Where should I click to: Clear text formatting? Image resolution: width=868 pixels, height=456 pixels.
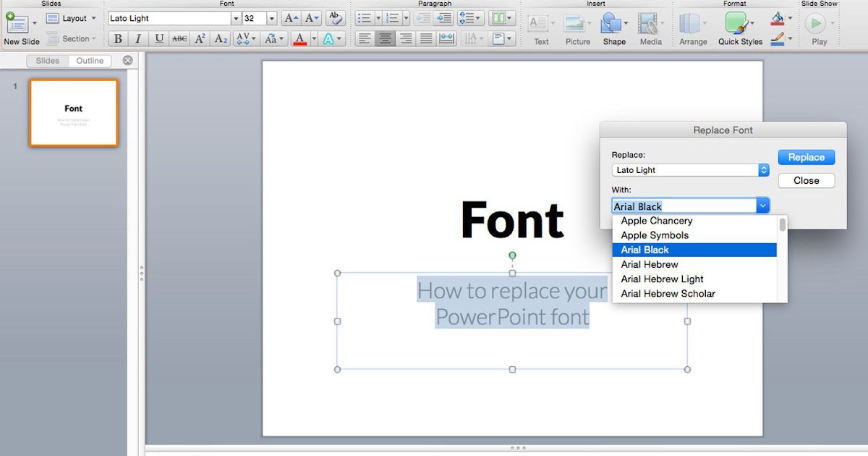(335, 18)
